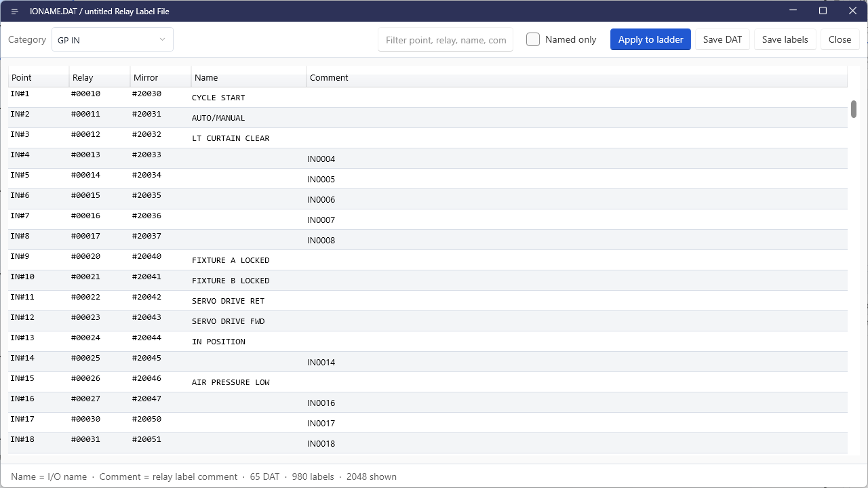
Task: Click the vertical scrollbar thumb
Action: pos(854,109)
